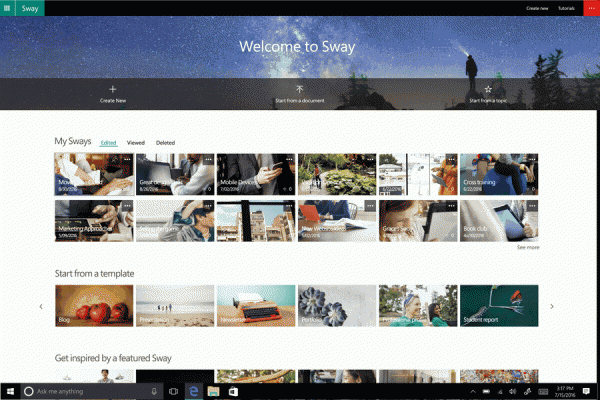Click the battery icon in system tray
600x400 pixels.
coord(486,392)
